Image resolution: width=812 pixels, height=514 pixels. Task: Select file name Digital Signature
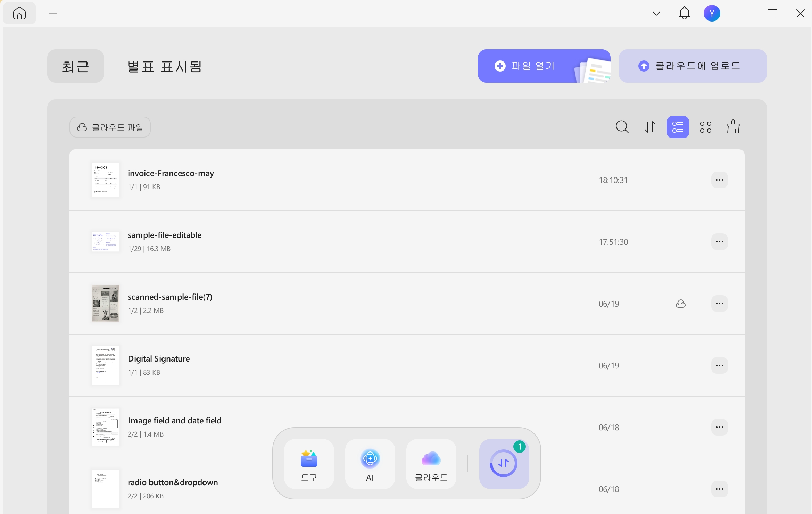[159, 359]
